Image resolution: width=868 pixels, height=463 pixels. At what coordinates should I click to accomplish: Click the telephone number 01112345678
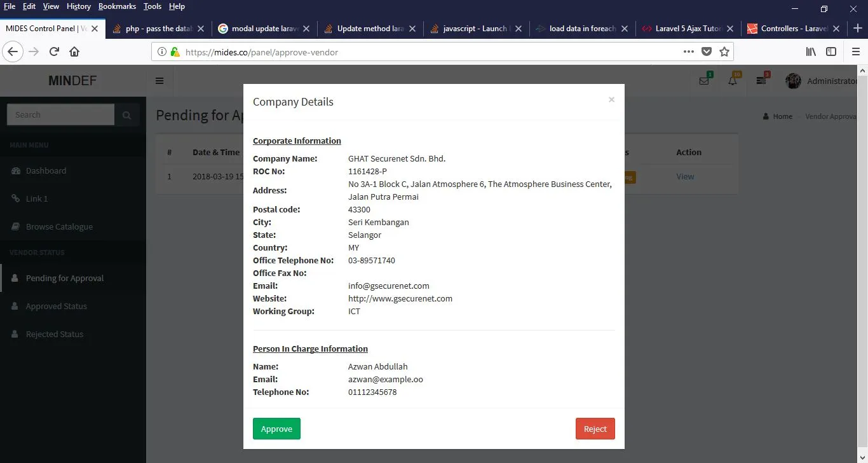pos(372,392)
